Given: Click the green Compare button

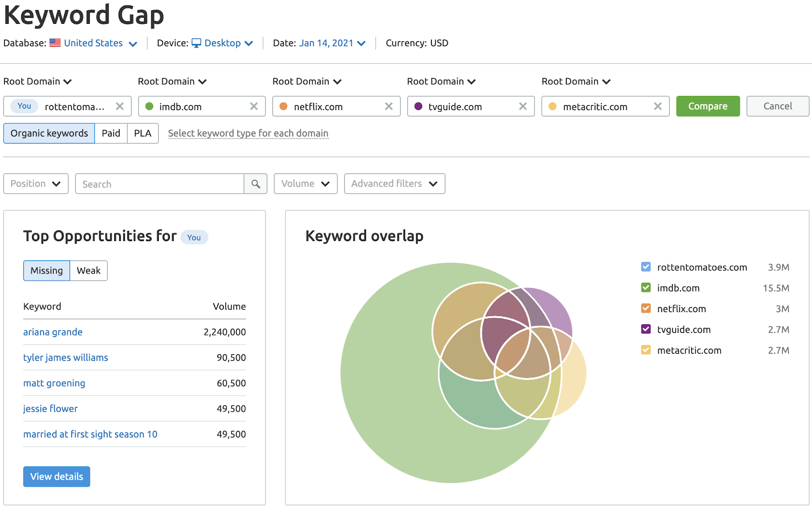Looking at the screenshot, I should coord(708,106).
